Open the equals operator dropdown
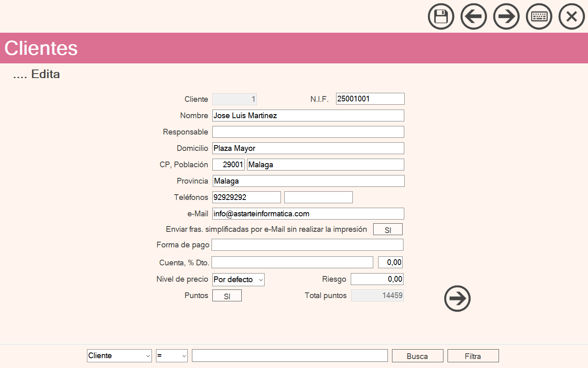The image size is (588, 368). point(171,356)
